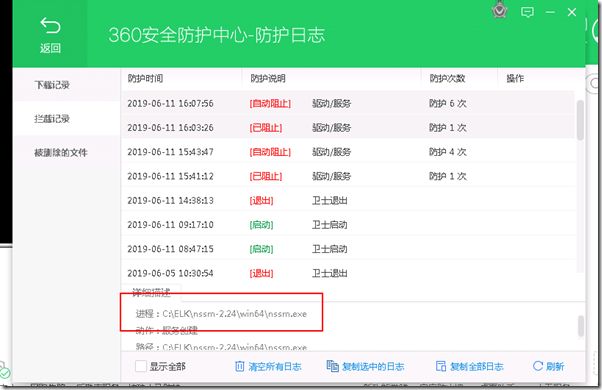
Task: Click the 进程 path nssm.exe detail line
Action: tap(221, 314)
